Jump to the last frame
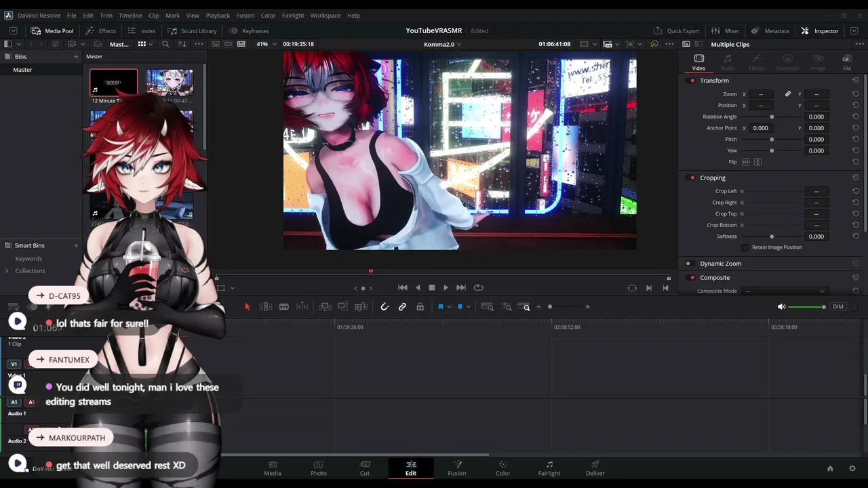 point(461,287)
